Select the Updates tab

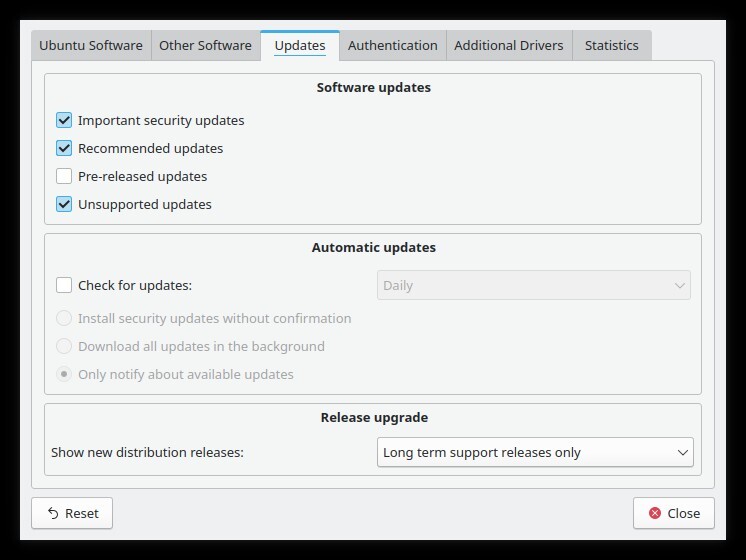[x=300, y=46]
